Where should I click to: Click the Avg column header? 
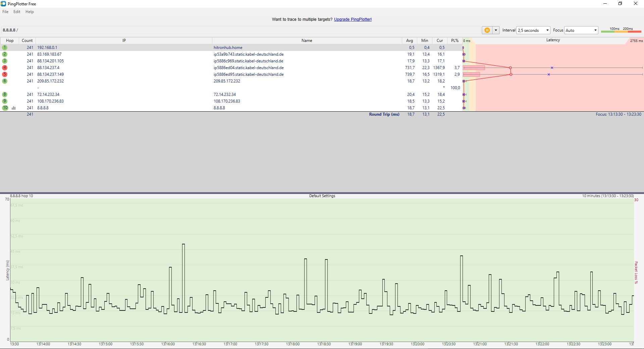(x=410, y=41)
